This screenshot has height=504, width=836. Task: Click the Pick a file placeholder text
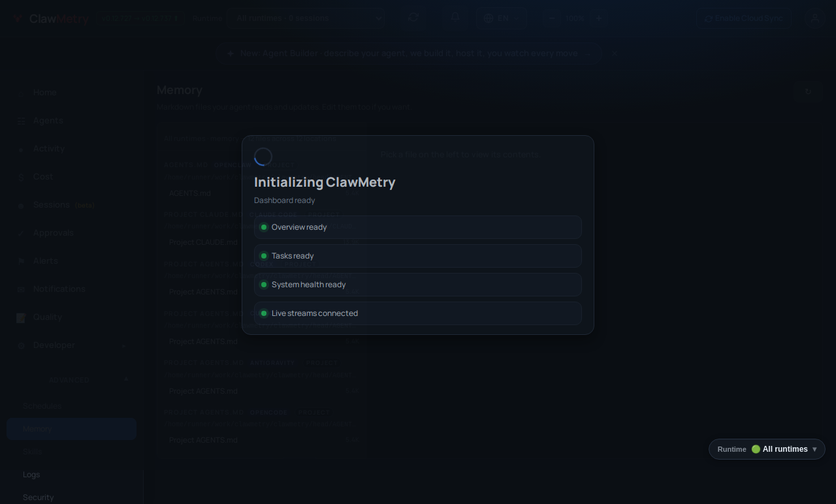(460, 155)
